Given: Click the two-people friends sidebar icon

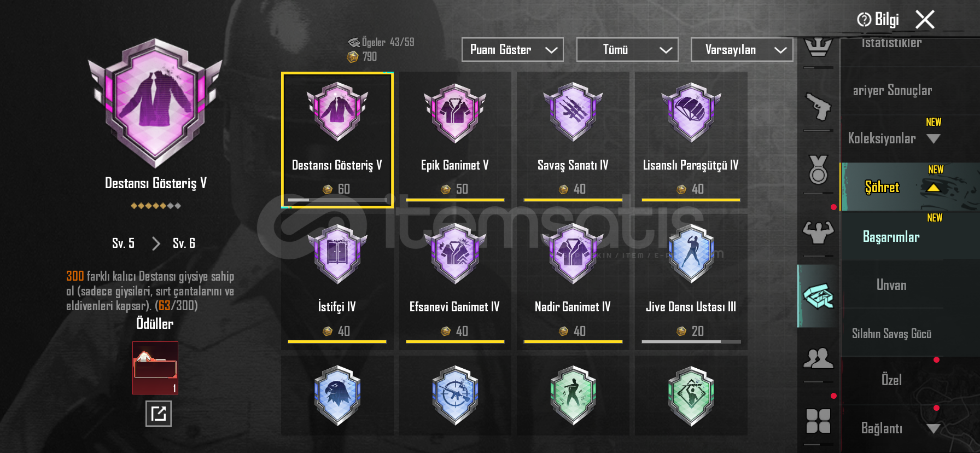Looking at the screenshot, I should 818,358.
